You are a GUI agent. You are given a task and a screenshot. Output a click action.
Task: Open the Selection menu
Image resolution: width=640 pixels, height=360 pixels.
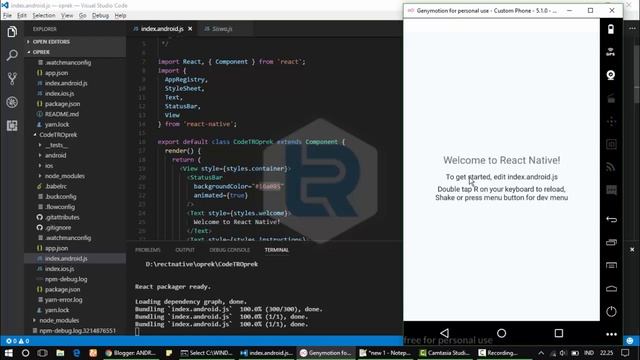click(44, 16)
